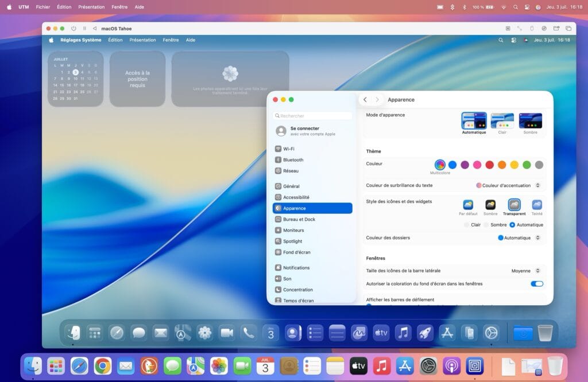Click Se connecter Apple account
The height and width of the screenshot is (382, 588).
[x=312, y=131]
